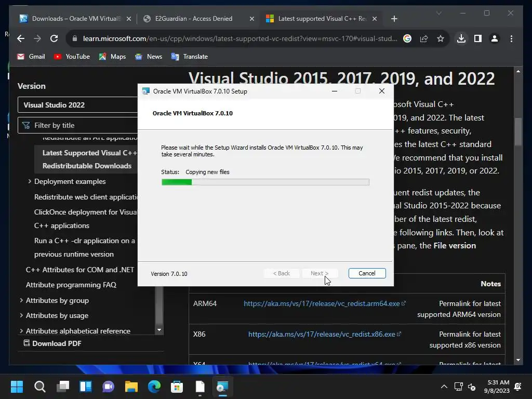This screenshot has width=532, height=399.
Task: Expand Attributes by usage item
Action: tap(21, 315)
